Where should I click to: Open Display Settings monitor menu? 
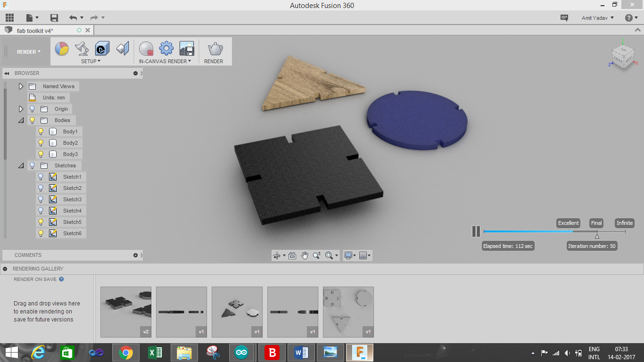350,255
